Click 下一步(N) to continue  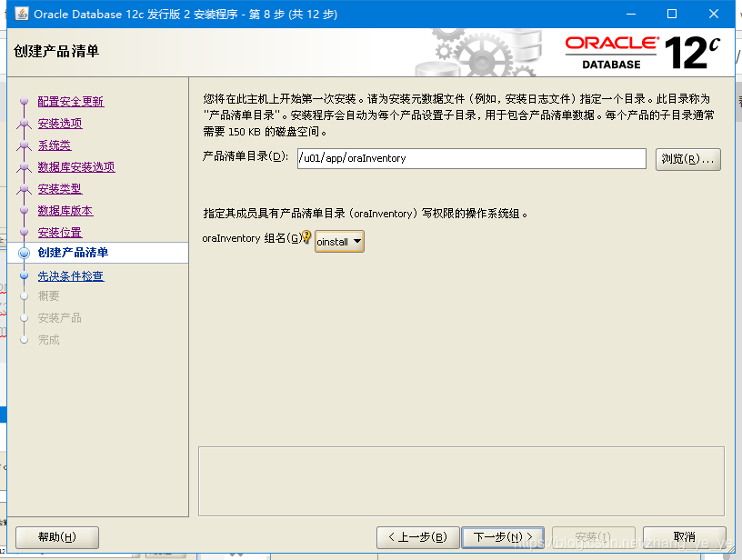pyautogui.click(x=503, y=537)
